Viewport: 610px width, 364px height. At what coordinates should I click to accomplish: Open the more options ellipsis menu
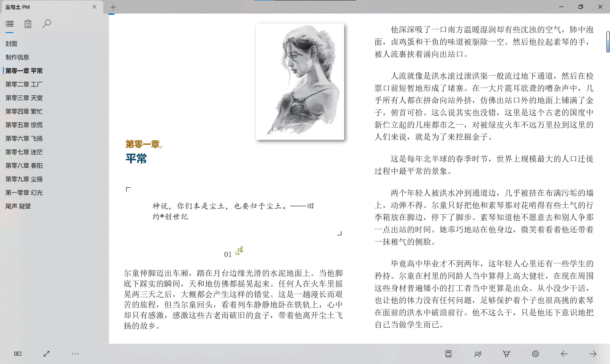pos(75,353)
